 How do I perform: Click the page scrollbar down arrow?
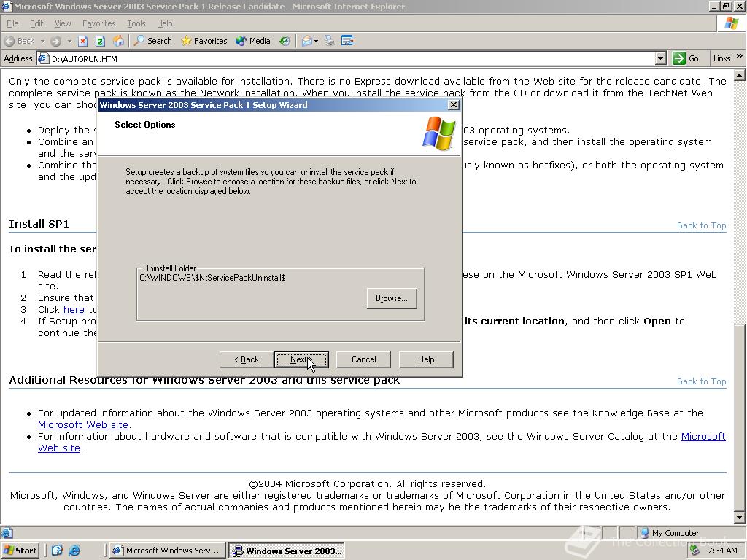(x=740, y=517)
